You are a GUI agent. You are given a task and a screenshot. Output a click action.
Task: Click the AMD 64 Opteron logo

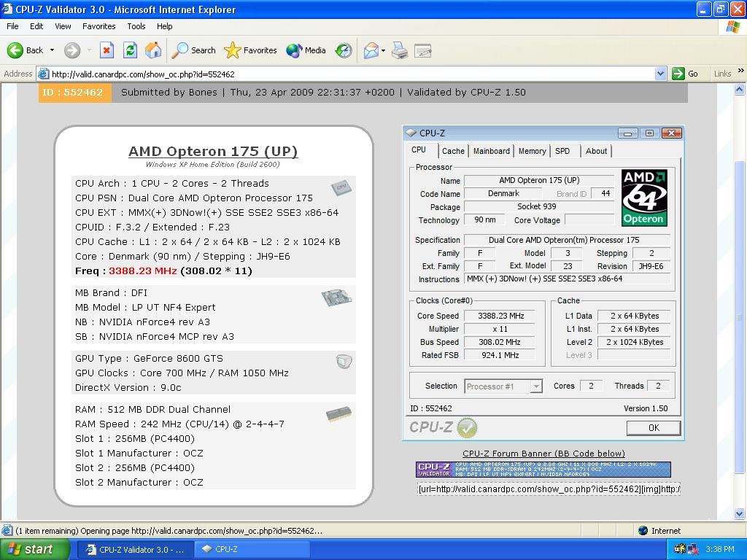click(644, 198)
